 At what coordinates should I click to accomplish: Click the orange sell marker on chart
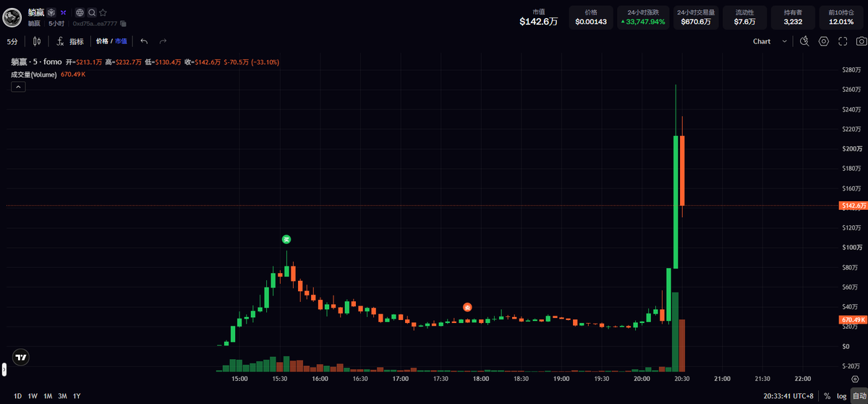click(x=467, y=307)
